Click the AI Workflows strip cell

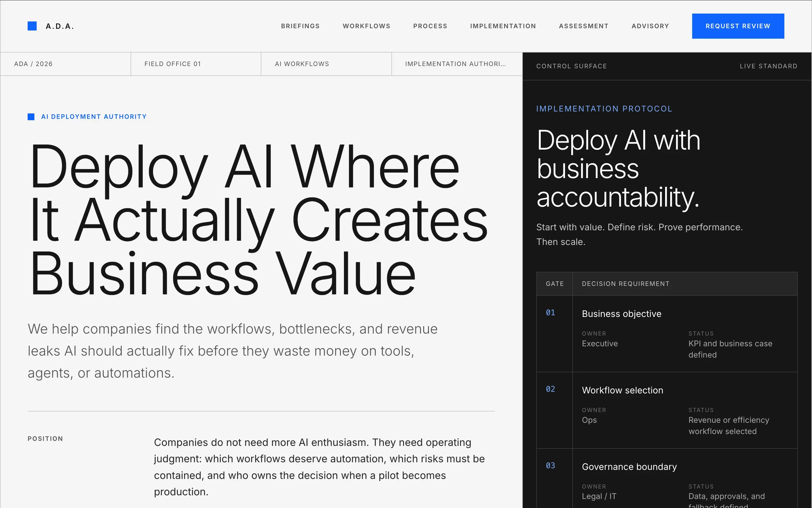326,64
